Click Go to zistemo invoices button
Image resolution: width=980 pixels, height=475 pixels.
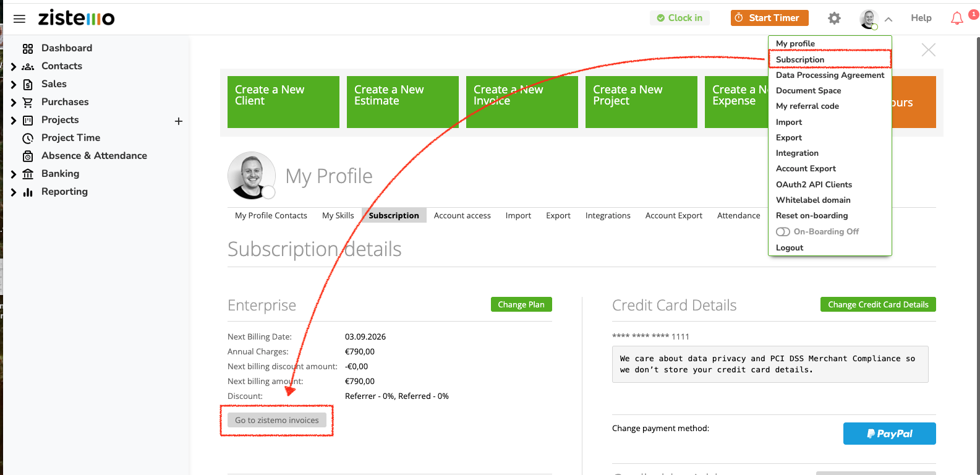point(276,420)
